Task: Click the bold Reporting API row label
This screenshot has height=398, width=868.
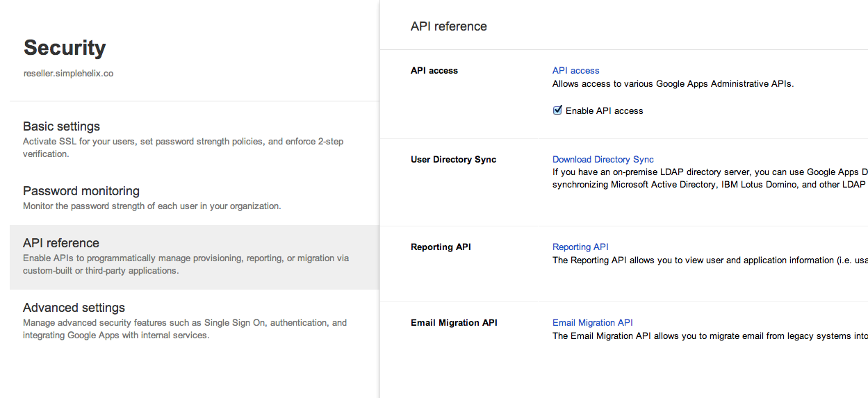Action: pos(441,247)
